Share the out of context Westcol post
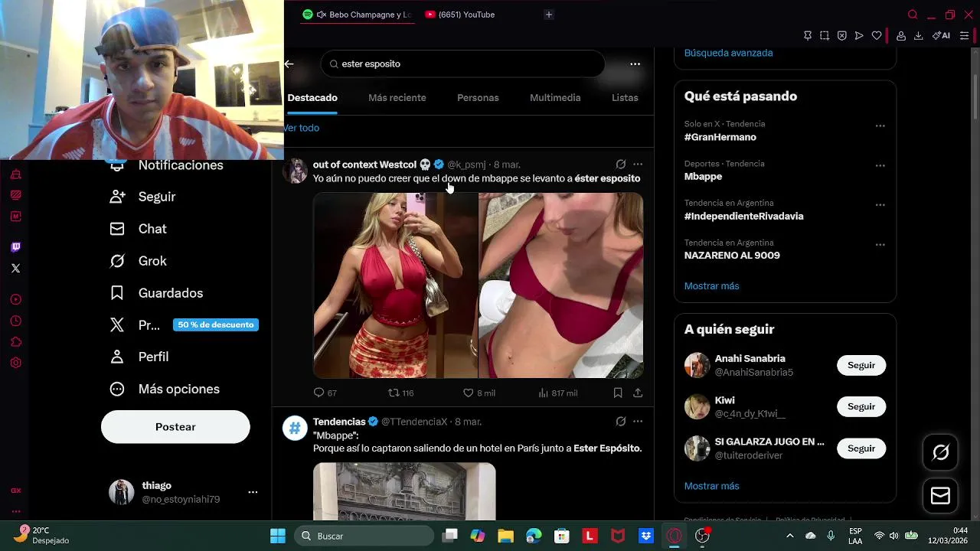The height and width of the screenshot is (551, 980). coord(638,393)
